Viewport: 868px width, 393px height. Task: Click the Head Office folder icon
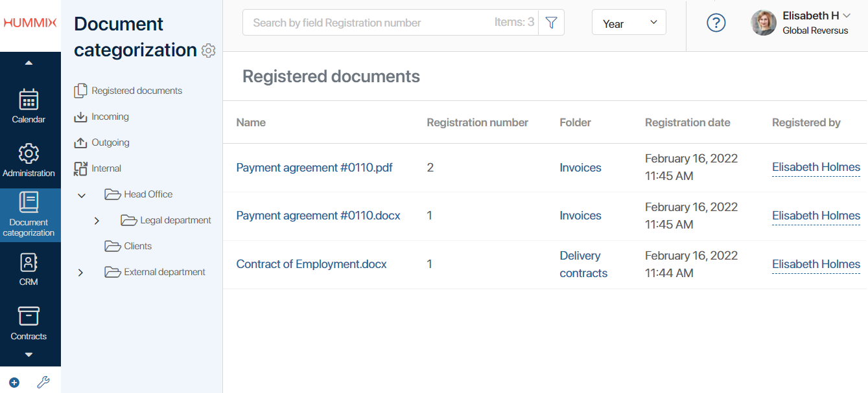click(113, 194)
